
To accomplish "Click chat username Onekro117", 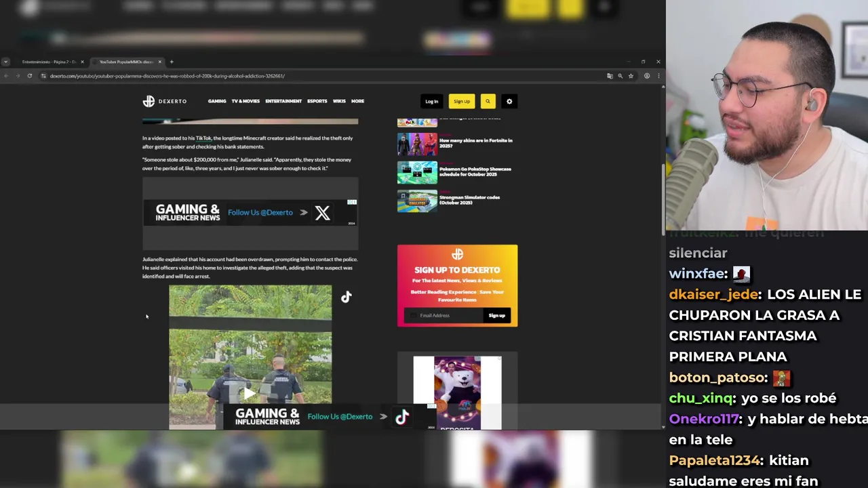I will tap(705, 419).
